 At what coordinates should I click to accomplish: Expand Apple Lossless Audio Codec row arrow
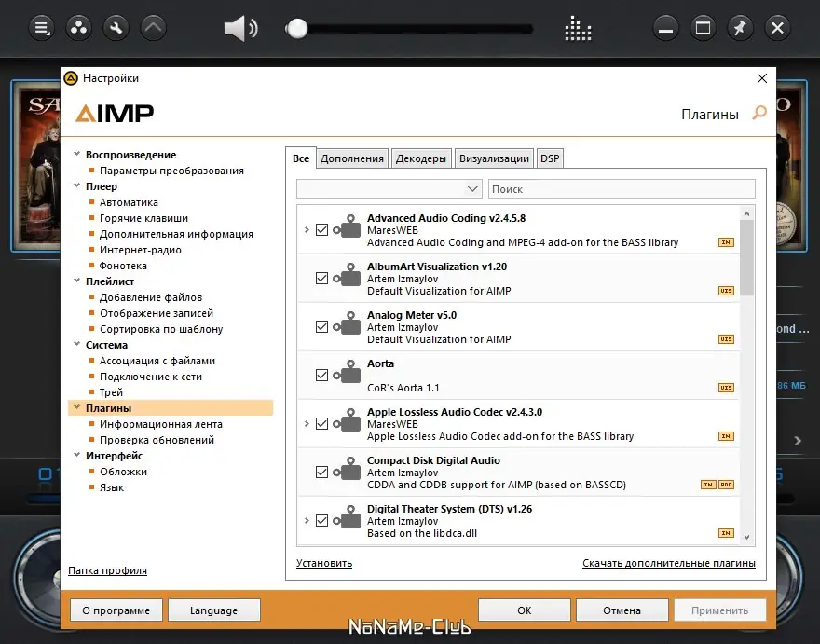pyautogui.click(x=307, y=423)
